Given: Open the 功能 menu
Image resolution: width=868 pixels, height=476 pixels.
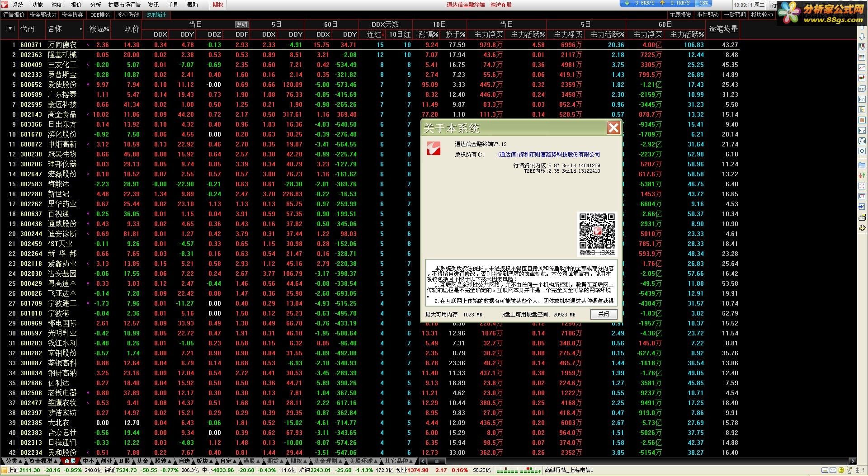Looking at the screenshot, I should click(x=38, y=5).
